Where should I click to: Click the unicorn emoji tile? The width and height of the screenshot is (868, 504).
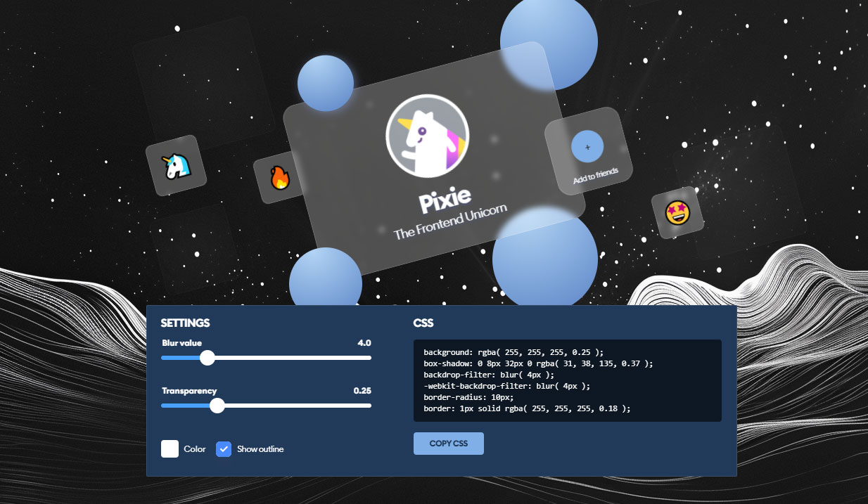(x=176, y=165)
